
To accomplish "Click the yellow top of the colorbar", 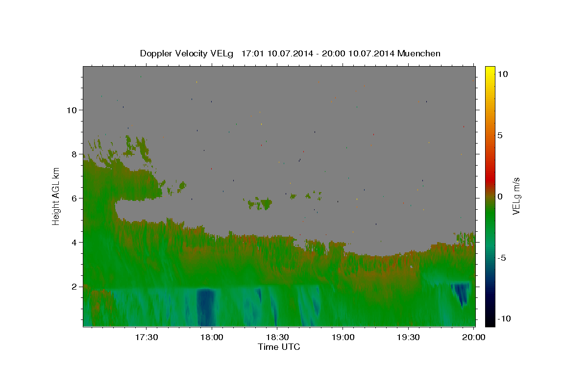I will [490, 70].
